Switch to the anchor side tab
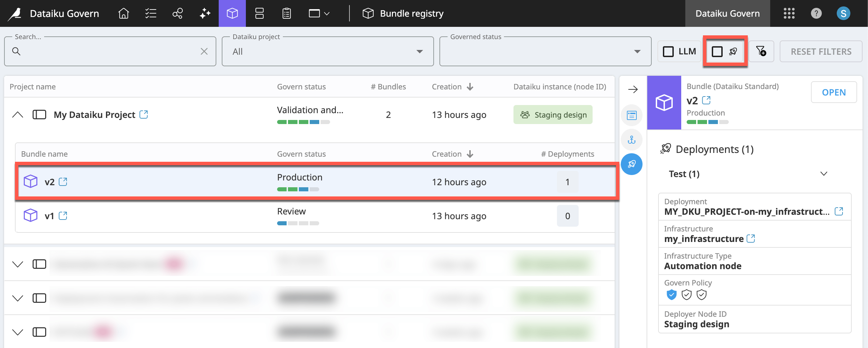868x348 pixels. (x=632, y=140)
